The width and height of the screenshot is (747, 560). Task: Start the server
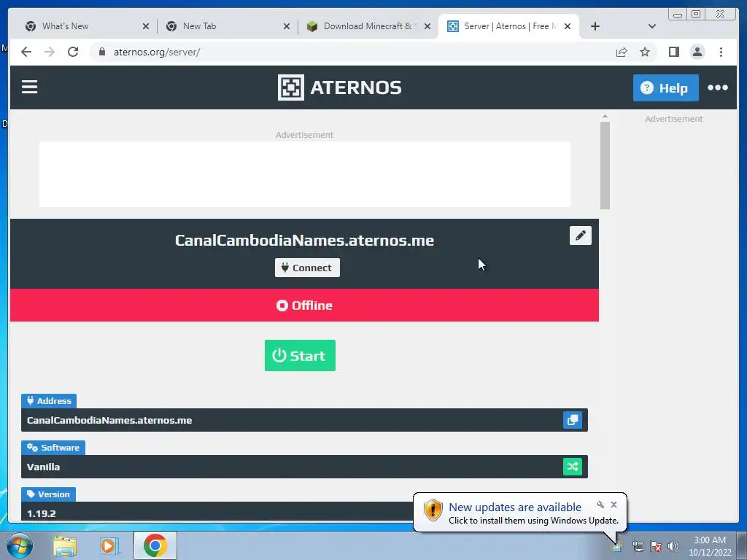pyautogui.click(x=300, y=356)
